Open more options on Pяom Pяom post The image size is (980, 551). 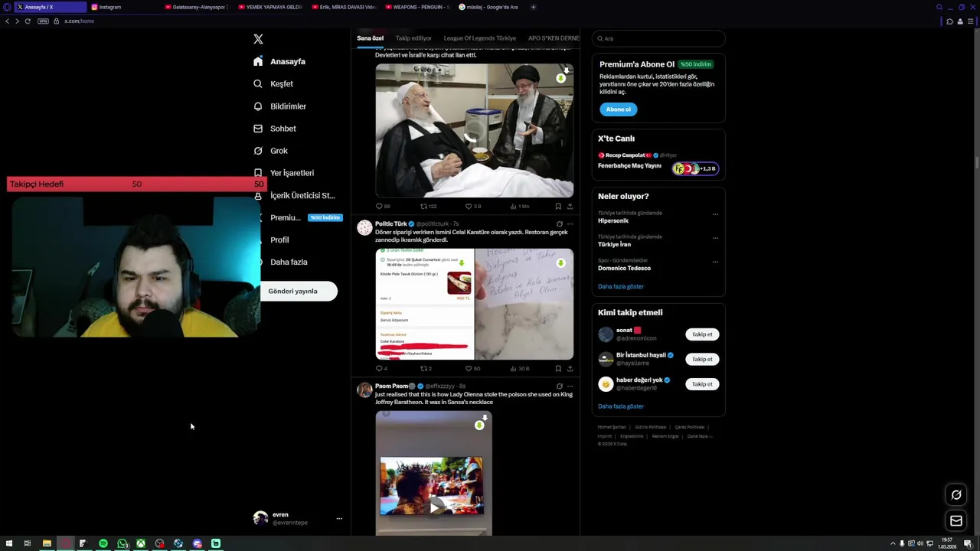[570, 386]
